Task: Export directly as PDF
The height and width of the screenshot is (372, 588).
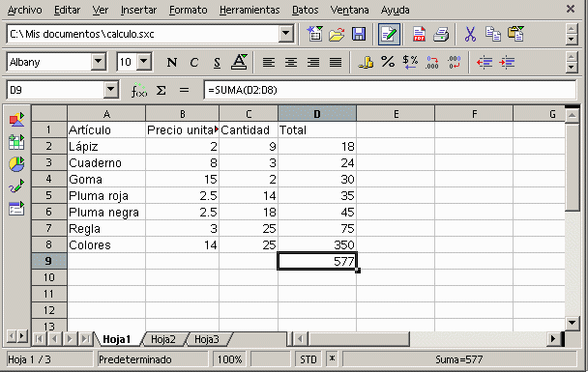Action: pos(419,34)
